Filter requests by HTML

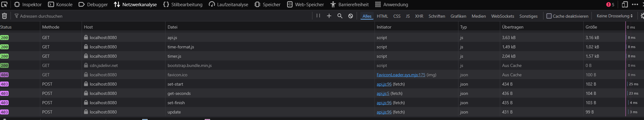point(382,16)
